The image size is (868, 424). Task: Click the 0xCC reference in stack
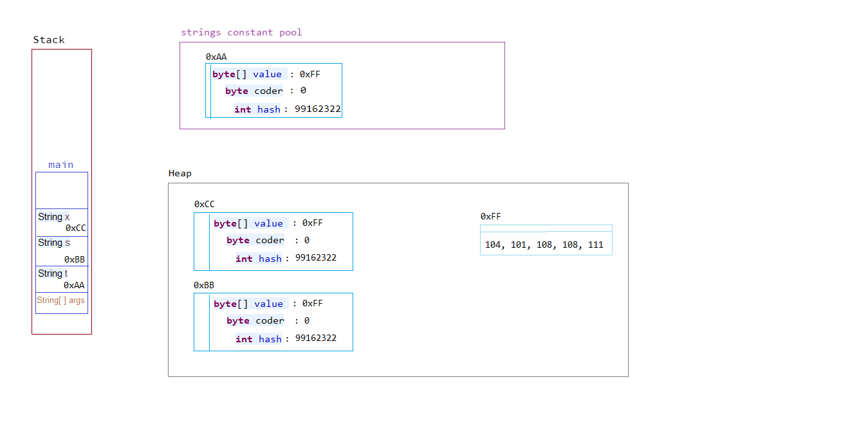pos(76,228)
